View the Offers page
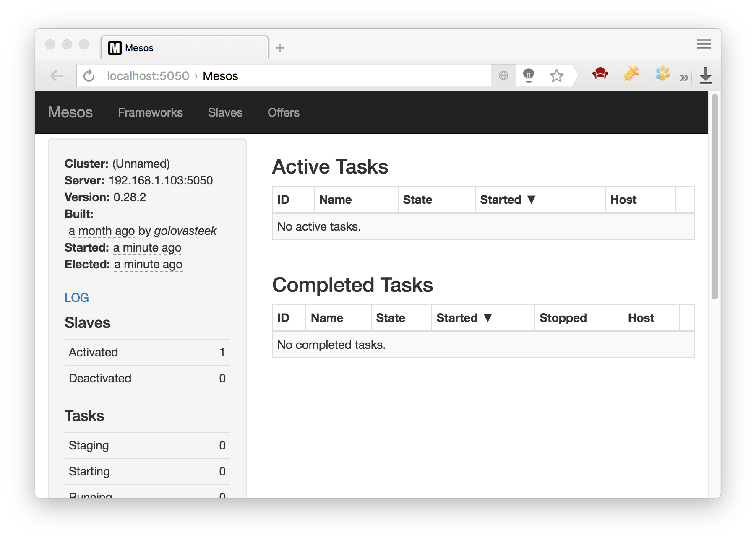 pos(283,112)
